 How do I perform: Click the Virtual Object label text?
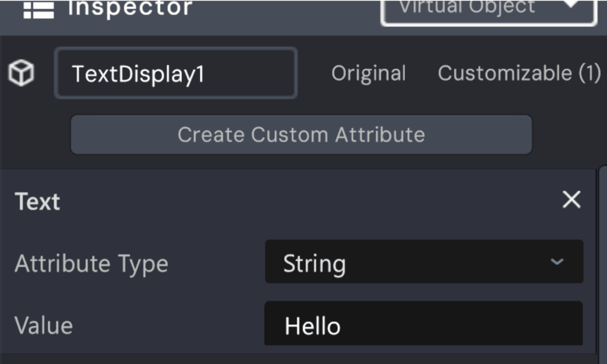click(468, 7)
